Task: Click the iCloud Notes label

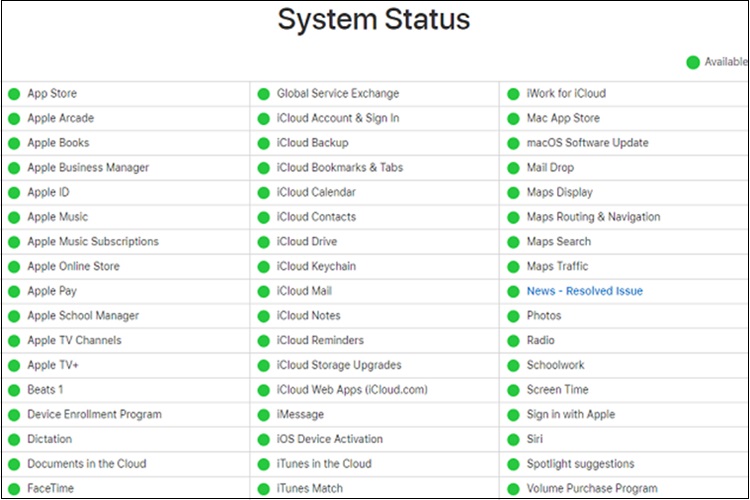Action: pos(309,316)
